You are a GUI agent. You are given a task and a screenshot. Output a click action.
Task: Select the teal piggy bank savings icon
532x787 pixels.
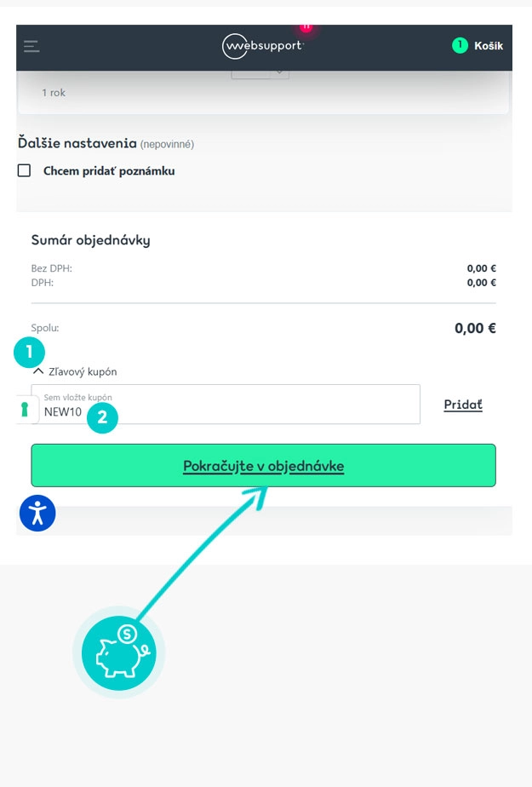pos(118,652)
